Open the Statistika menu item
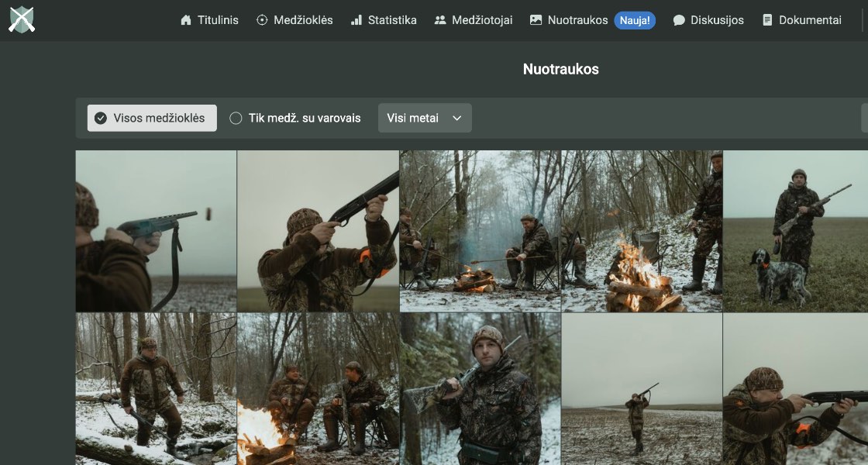The image size is (868, 465). [x=392, y=20]
